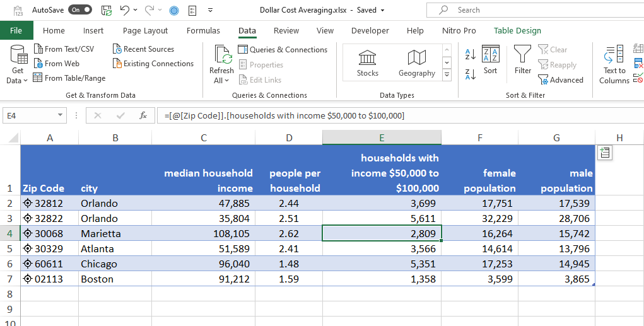This screenshot has height=326, width=644.
Task: Toggle the AutoSave switch
Action: [x=80, y=10]
